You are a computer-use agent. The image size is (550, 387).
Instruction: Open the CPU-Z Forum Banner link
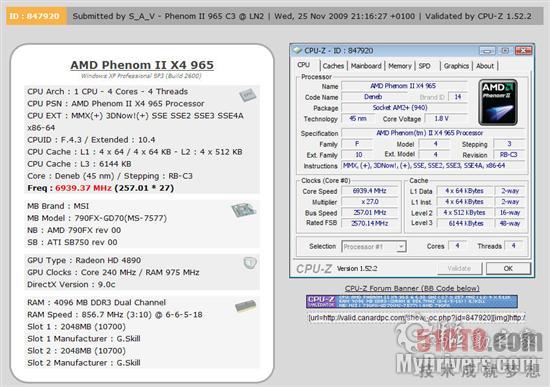point(412,288)
